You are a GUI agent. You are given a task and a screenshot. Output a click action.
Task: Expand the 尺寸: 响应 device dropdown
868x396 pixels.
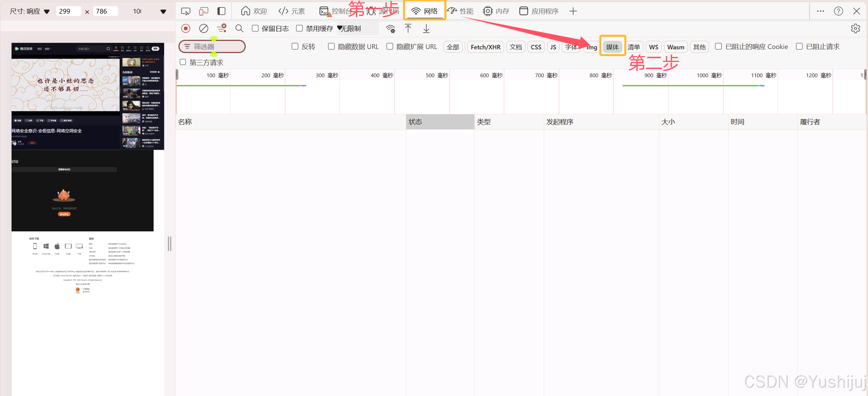coord(30,11)
